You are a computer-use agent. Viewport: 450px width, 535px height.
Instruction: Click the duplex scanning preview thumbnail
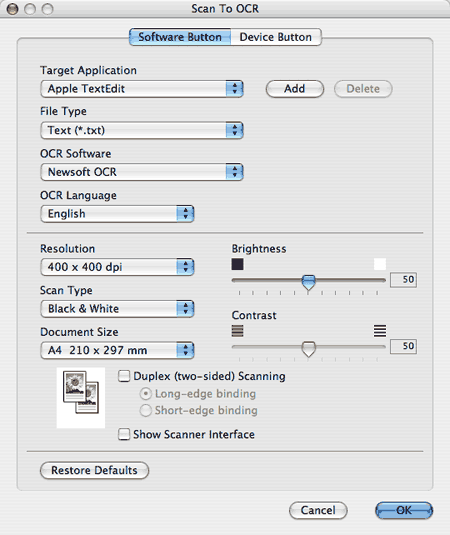(x=81, y=397)
